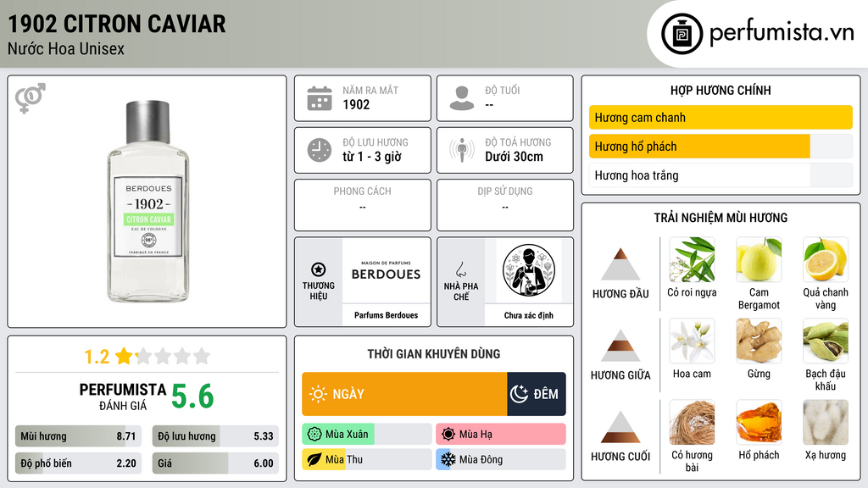Click the sun icon in the Ngày bar
Image resolution: width=868 pixels, height=488 pixels.
[318, 394]
